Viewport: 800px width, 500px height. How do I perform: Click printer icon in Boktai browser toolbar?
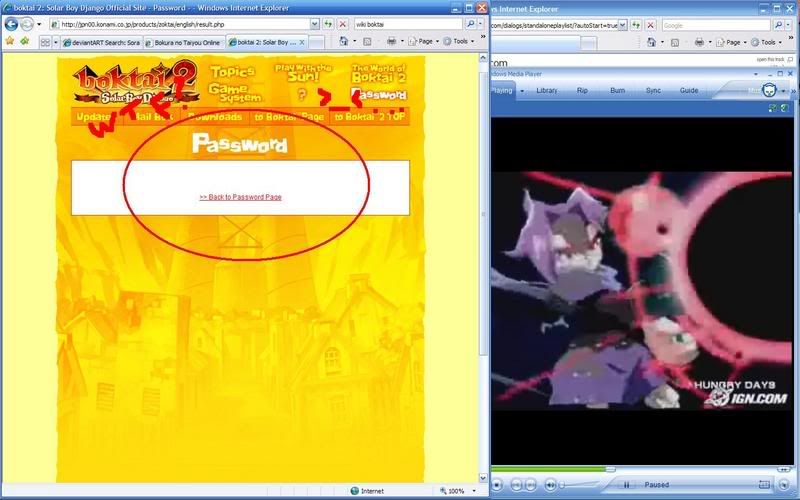pyautogui.click(x=391, y=42)
